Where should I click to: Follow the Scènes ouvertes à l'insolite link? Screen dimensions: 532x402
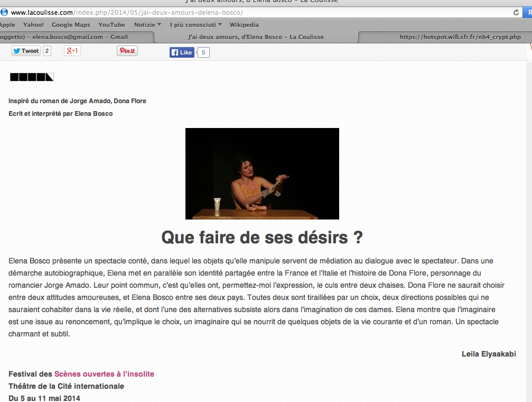(104, 374)
